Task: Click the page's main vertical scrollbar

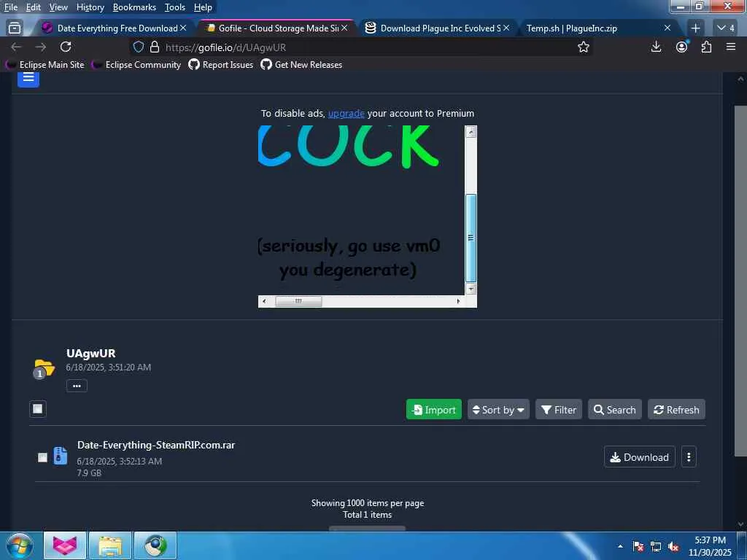Action: tap(740, 281)
